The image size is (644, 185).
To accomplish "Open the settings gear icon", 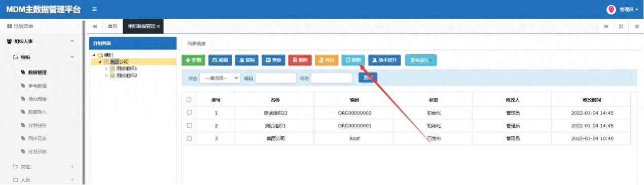I will [637, 26].
